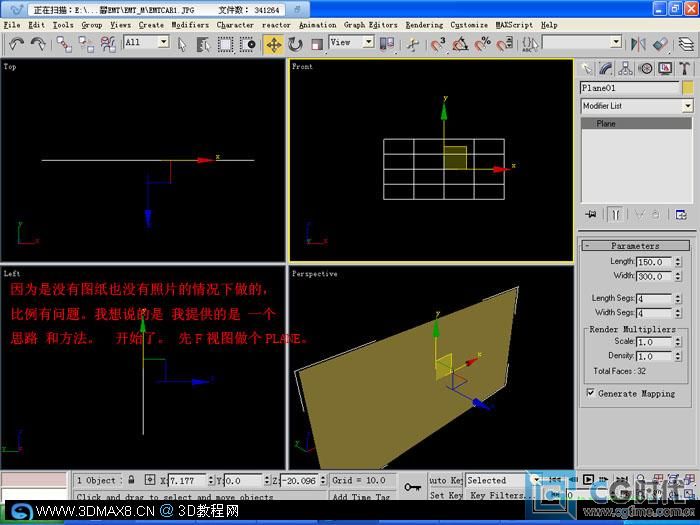Uncheck the Generate Mapping checkbox
700x525 pixels.
pos(590,393)
